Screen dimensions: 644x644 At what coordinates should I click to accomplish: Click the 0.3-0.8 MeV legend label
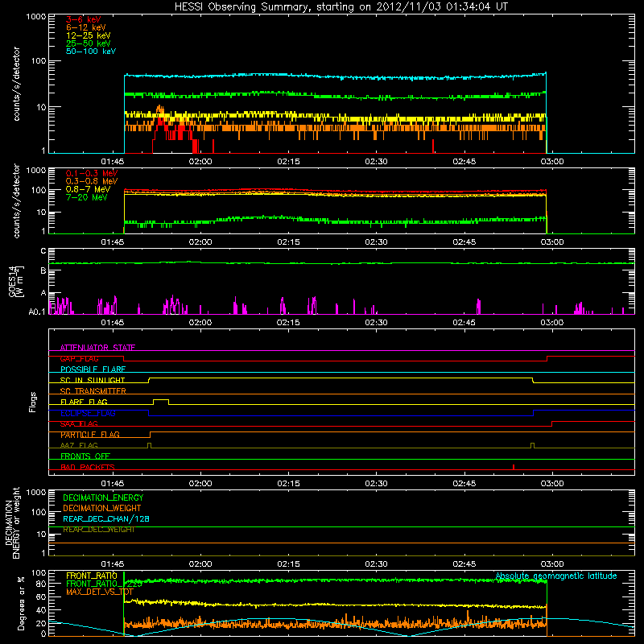pyautogui.click(x=92, y=181)
